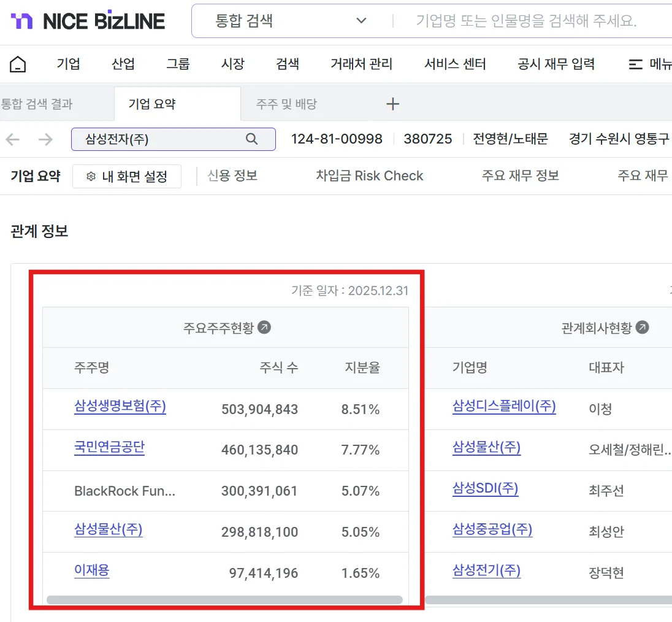The image size is (672, 622).
Task: Open 주요주주현황 detail arrow icon
Action: click(x=264, y=328)
